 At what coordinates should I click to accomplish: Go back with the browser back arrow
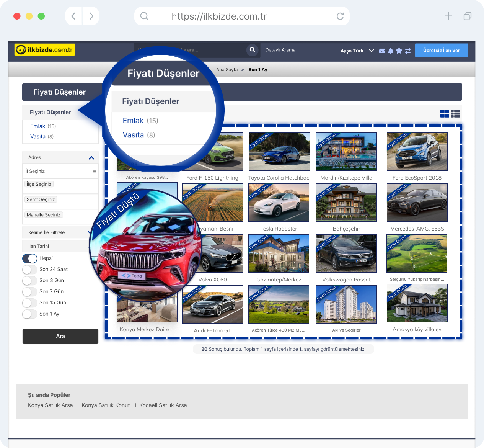pyautogui.click(x=73, y=16)
